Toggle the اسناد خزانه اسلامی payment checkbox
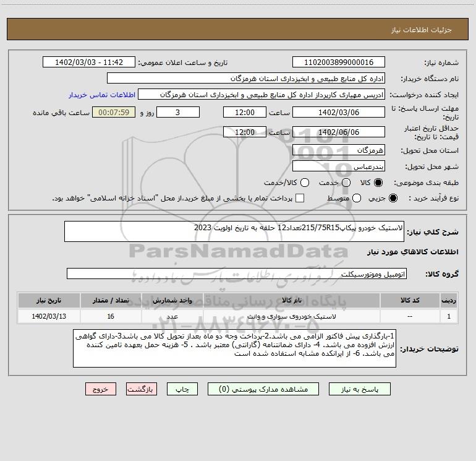 300,198
